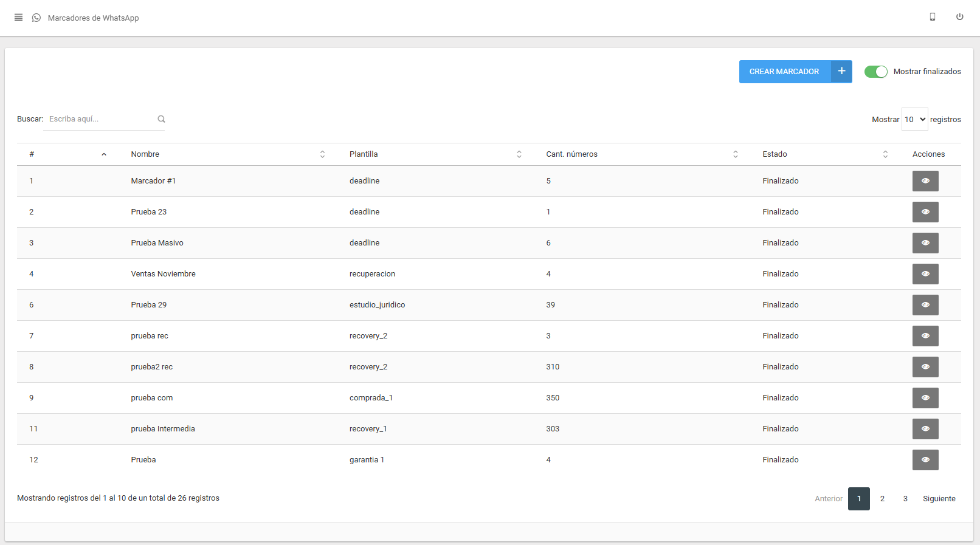Open the records-per-page dropdown

914,120
